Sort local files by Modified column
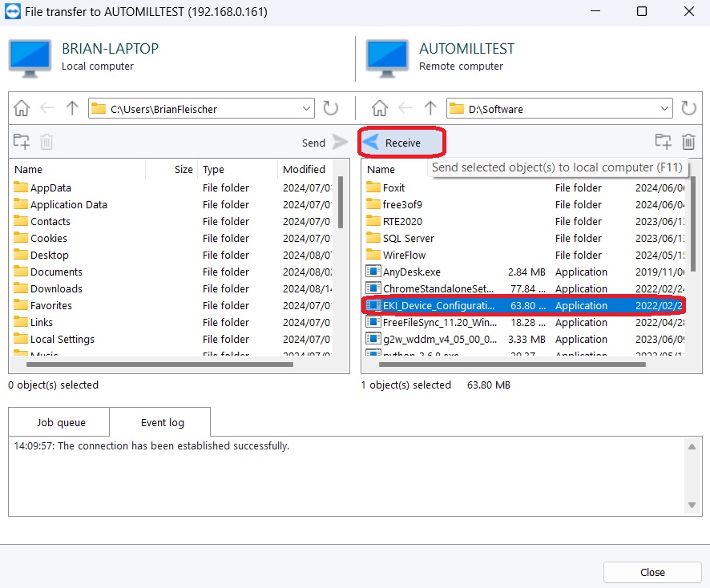This screenshot has width=710, height=588. point(306,170)
